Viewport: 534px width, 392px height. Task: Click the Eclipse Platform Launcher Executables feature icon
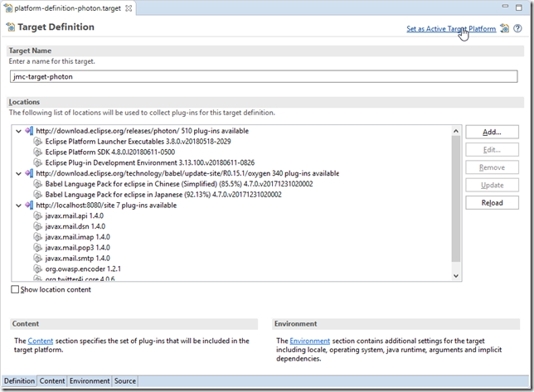38,142
